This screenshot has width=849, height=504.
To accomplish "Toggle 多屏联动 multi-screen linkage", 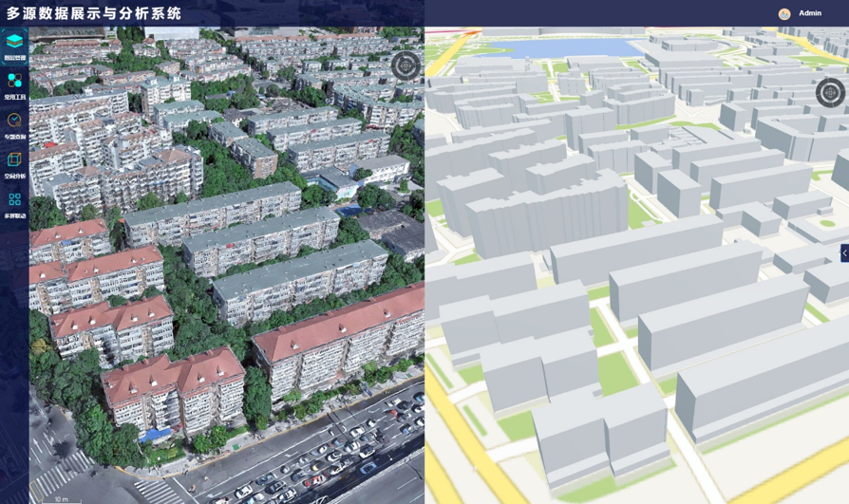I will point(14,203).
